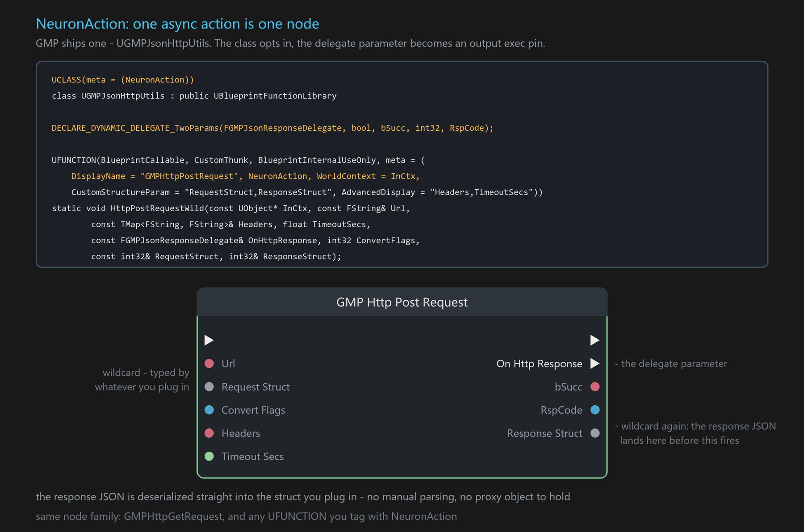
Task: Click the input execution pin arrow
Action: pos(209,340)
